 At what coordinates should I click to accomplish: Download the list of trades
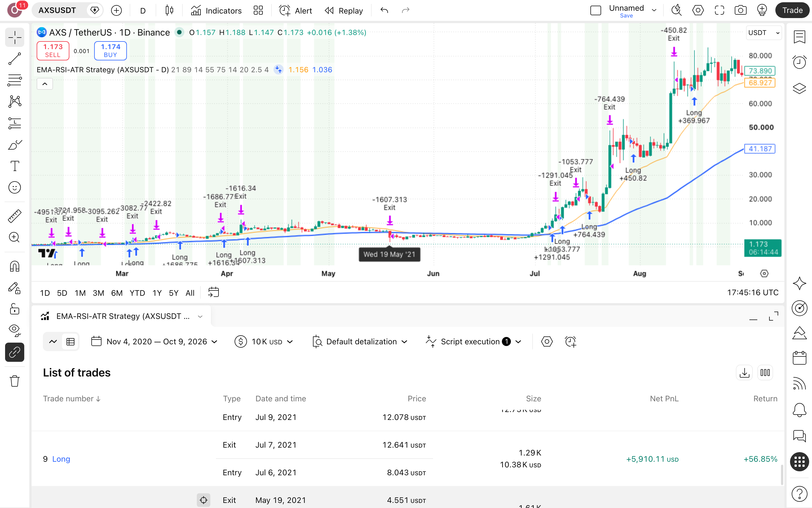[744, 373]
